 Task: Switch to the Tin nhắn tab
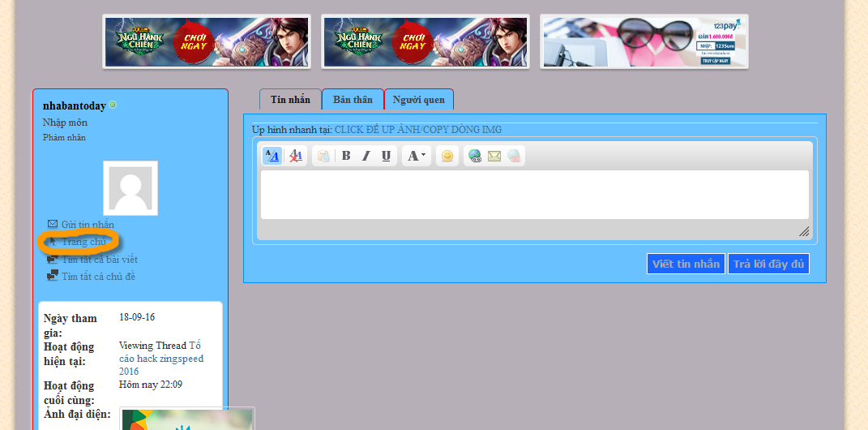point(291,100)
